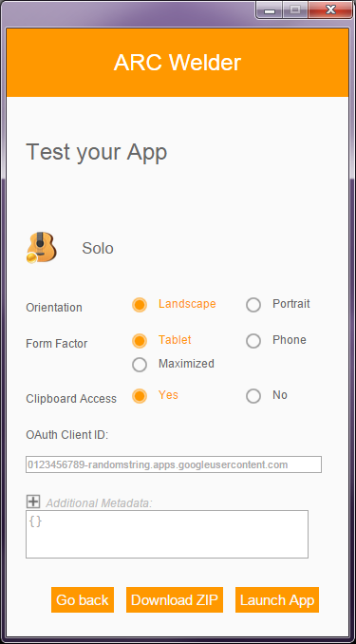Click the Solo app name text

coord(98,248)
